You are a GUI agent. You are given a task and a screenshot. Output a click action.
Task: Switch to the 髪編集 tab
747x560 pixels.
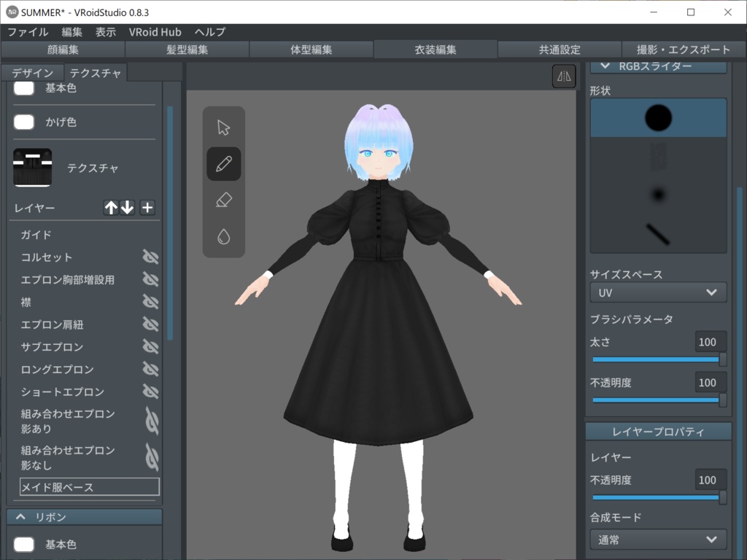185,50
